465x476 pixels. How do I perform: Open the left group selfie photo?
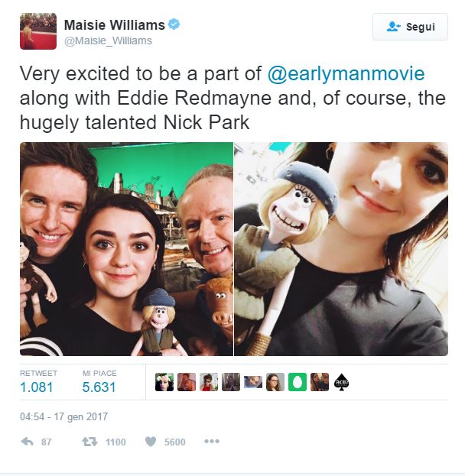(126, 249)
